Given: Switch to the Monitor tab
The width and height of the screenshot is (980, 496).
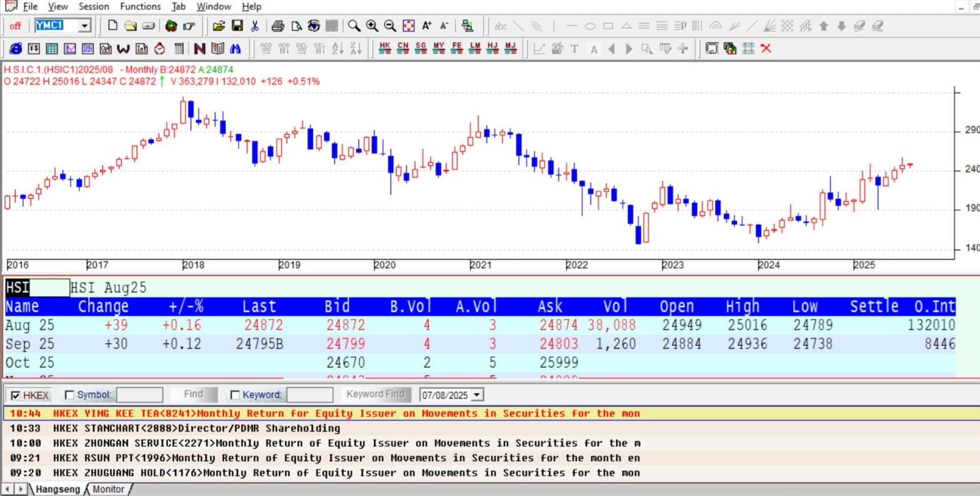Looking at the screenshot, I should (x=108, y=489).
